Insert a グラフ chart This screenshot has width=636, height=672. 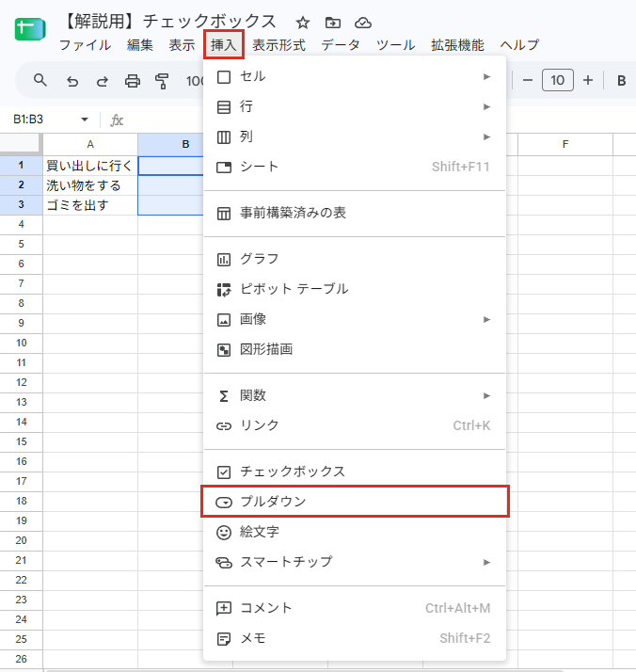pos(354,259)
